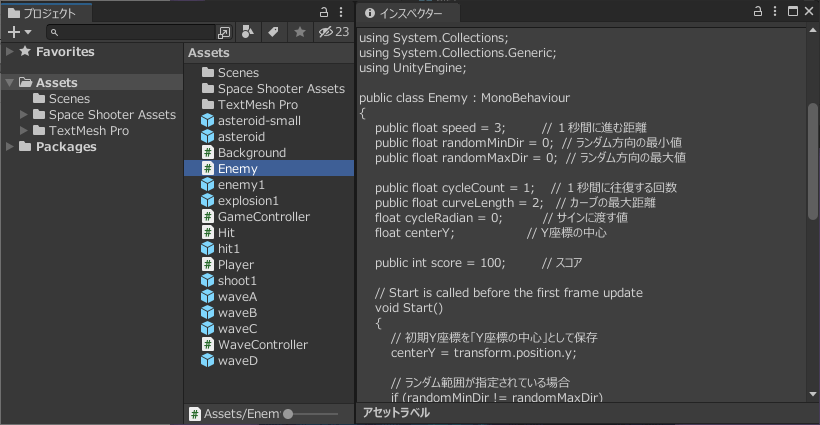
Task: Open the create dropdown arrow next to plus
Action: pyautogui.click(x=28, y=32)
